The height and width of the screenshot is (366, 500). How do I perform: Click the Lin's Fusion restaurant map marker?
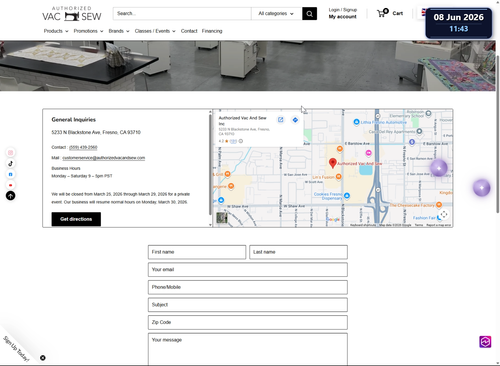[x=338, y=176]
